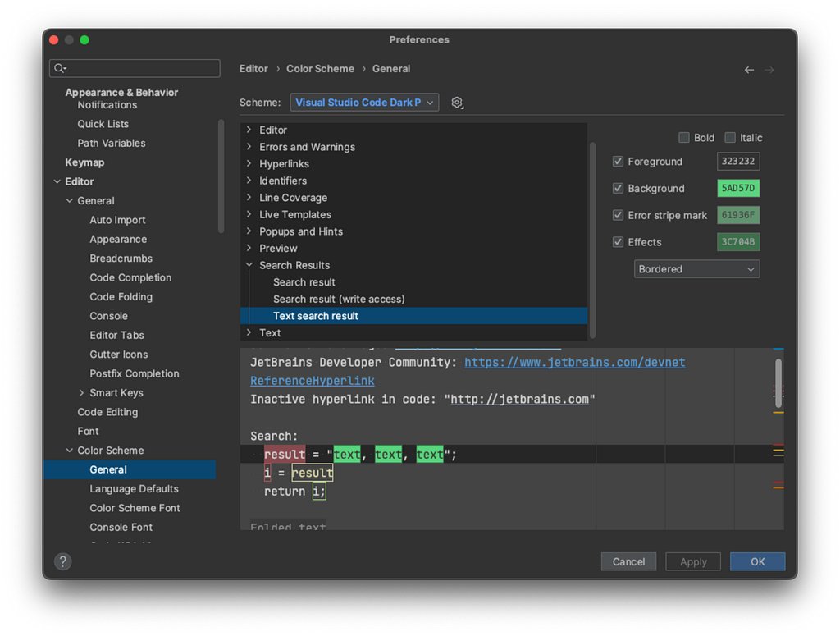Expand Errors and Warnings category
The image size is (840, 636).
249,147
